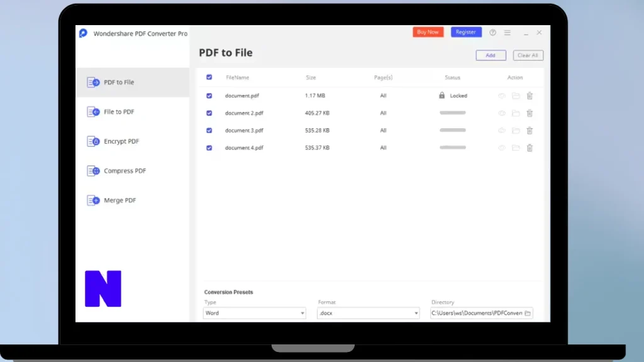Preview document.pdf with its eye icon

click(x=502, y=96)
